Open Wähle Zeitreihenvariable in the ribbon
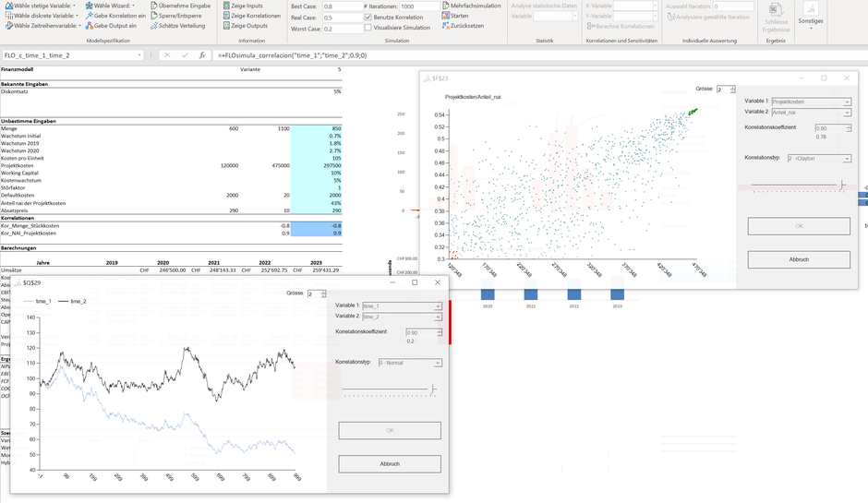This screenshot has height=503, width=868. click(x=43, y=26)
